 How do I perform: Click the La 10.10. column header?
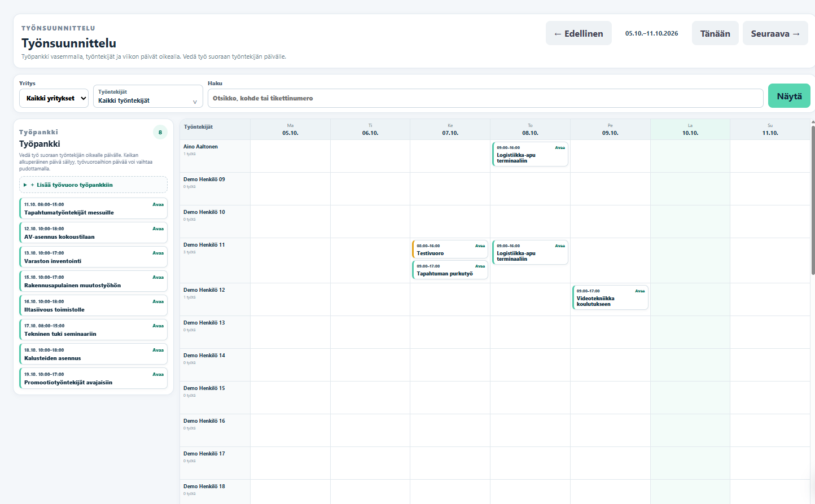click(690, 129)
